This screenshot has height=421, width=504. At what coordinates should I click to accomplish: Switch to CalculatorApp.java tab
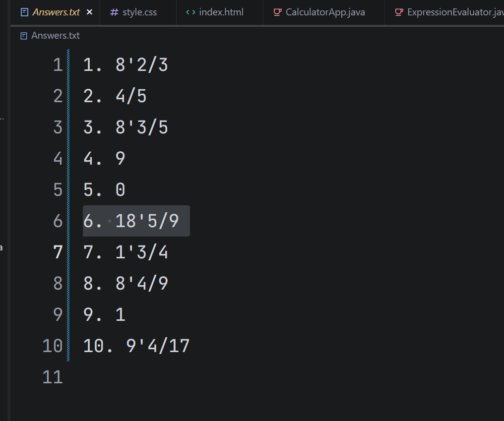pos(324,12)
